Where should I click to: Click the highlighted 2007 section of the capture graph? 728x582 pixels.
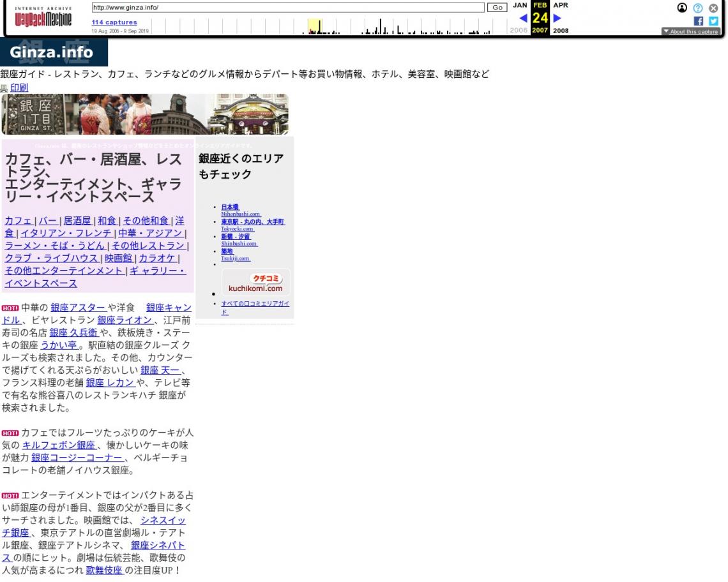click(x=315, y=26)
